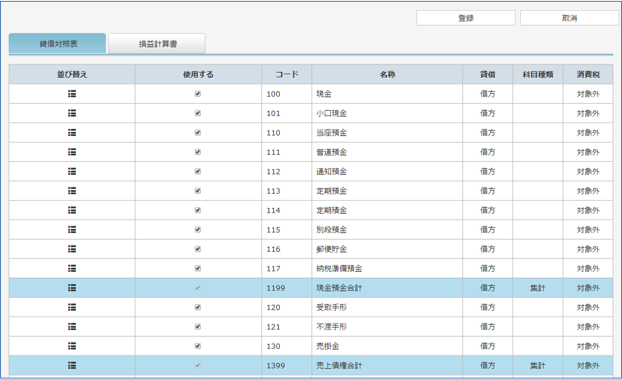Select the account name 受取手形
This screenshot has height=379, width=622.
pos(332,308)
